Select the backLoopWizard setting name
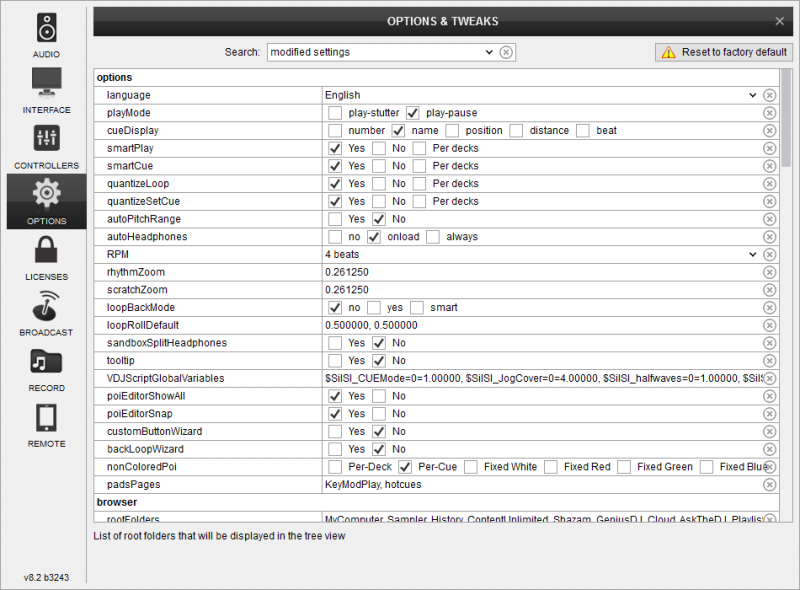 coord(145,449)
